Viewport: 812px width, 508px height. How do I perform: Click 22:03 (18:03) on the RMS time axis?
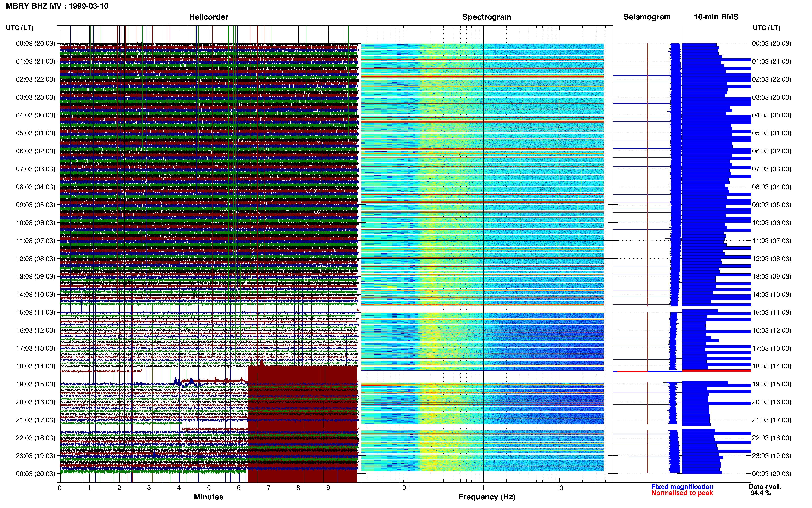point(772,438)
